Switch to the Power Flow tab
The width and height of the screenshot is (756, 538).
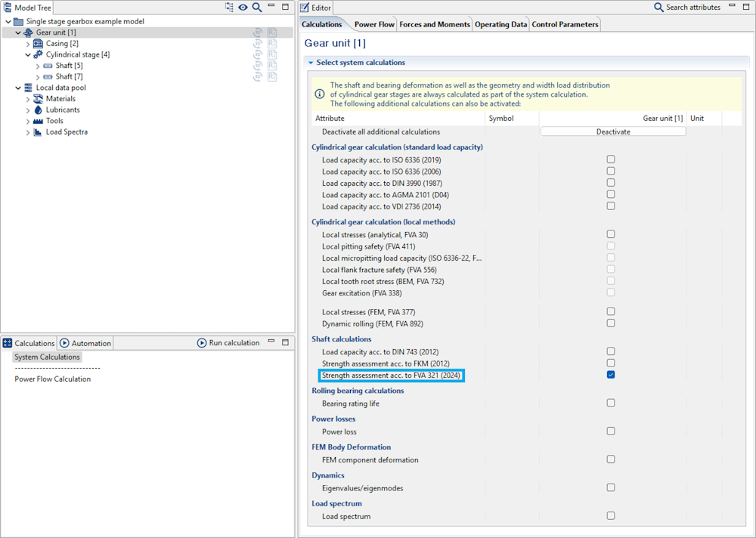[x=374, y=24]
